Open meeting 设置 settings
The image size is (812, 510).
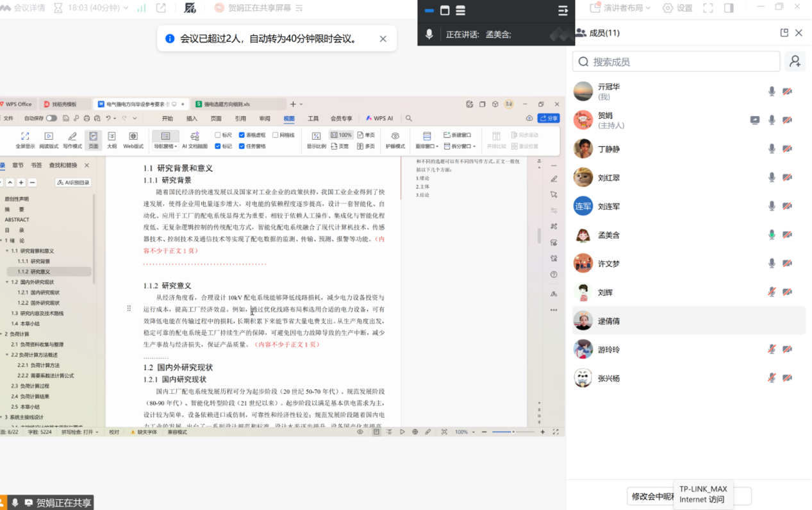pos(677,8)
